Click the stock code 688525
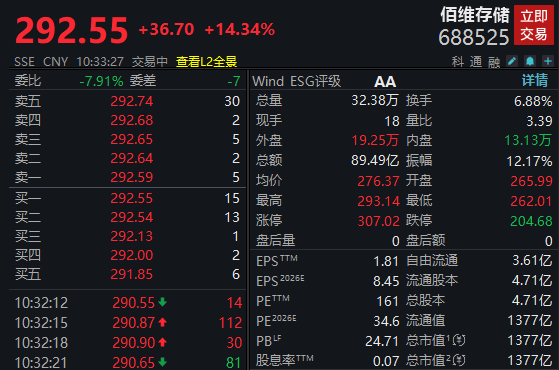Image resolution: width=559 pixels, height=370 pixels. 474,37
